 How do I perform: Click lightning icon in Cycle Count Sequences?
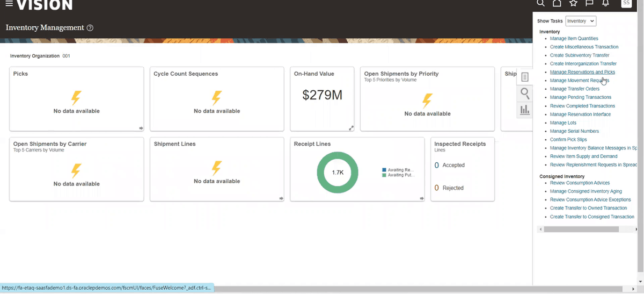tap(217, 98)
